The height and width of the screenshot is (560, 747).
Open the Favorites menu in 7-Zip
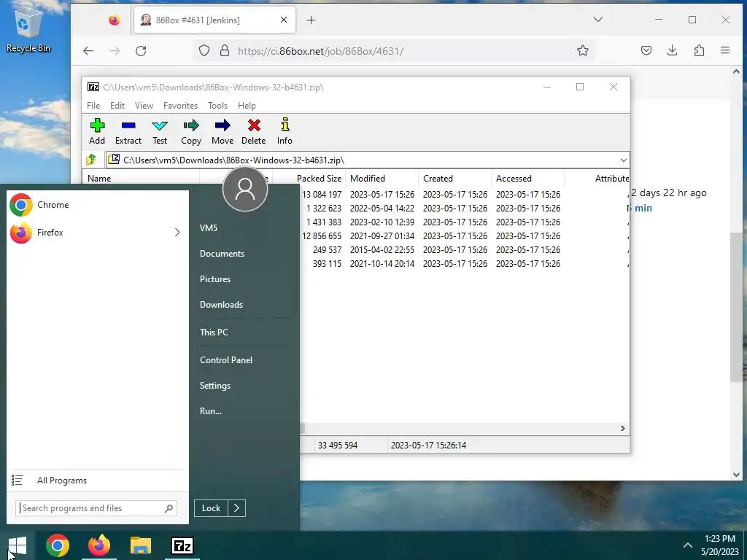(x=181, y=106)
